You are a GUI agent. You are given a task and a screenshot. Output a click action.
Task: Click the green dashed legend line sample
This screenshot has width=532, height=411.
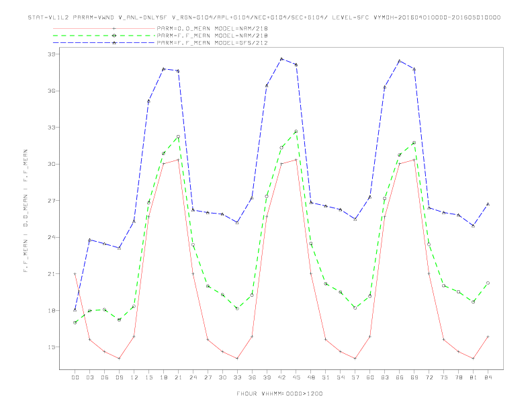(104, 36)
